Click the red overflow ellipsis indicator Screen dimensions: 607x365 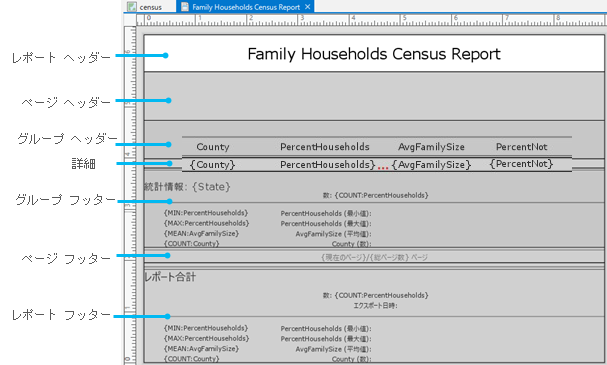(x=383, y=168)
